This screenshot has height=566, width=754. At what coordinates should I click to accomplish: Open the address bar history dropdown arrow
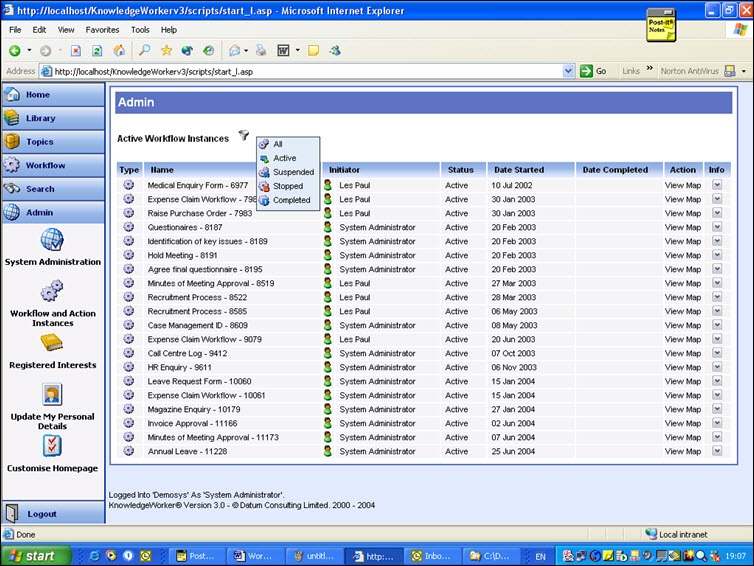click(568, 71)
